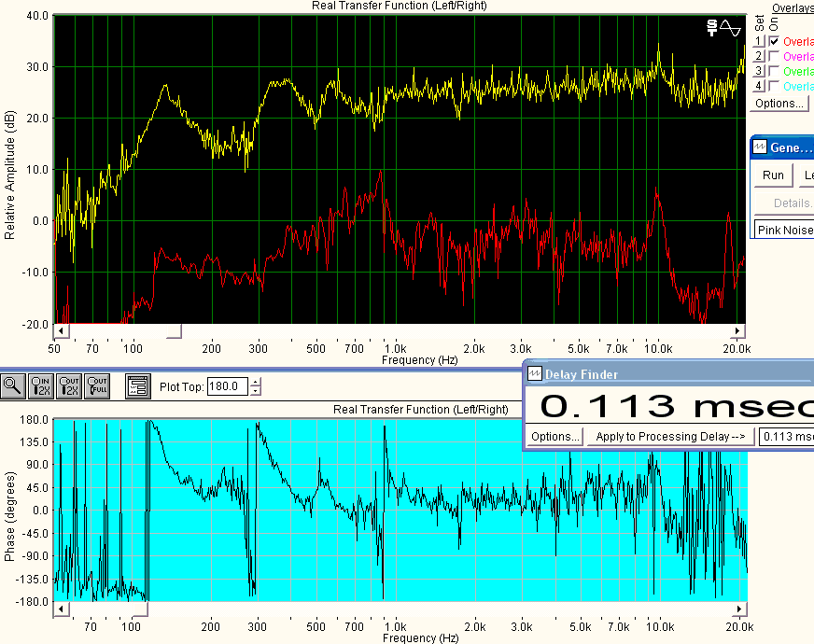Enable Overlay 3 checkbox
The width and height of the screenshot is (814, 644).
(x=774, y=71)
